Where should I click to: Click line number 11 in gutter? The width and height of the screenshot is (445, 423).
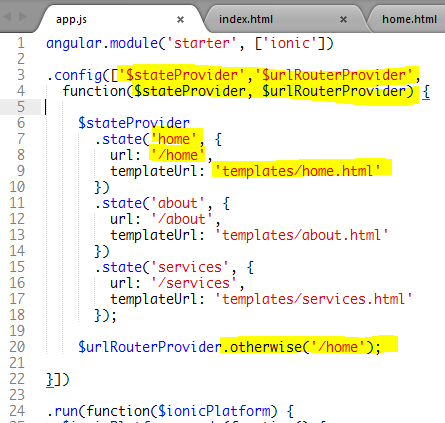[x=17, y=203]
